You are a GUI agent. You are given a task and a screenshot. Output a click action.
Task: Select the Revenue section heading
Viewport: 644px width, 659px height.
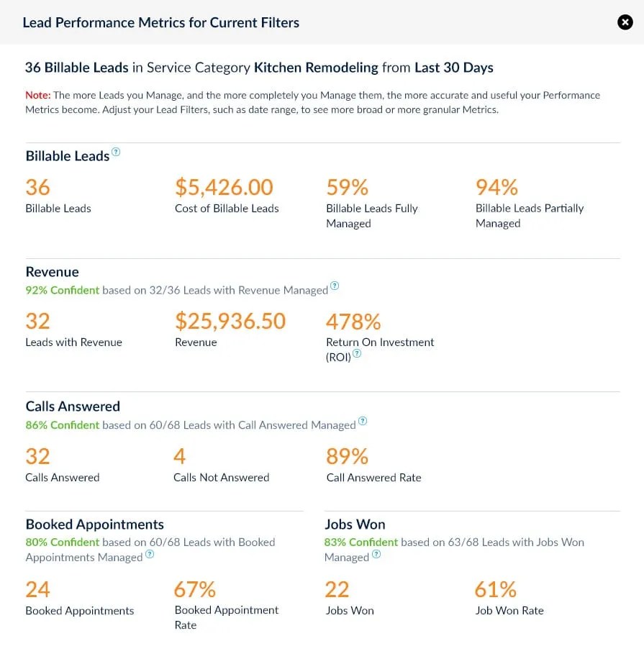(x=52, y=272)
